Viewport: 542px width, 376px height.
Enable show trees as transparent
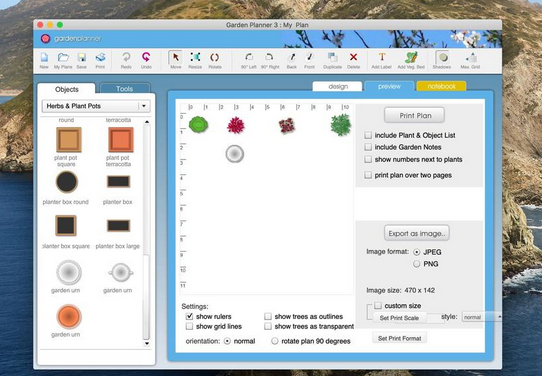[268, 326]
